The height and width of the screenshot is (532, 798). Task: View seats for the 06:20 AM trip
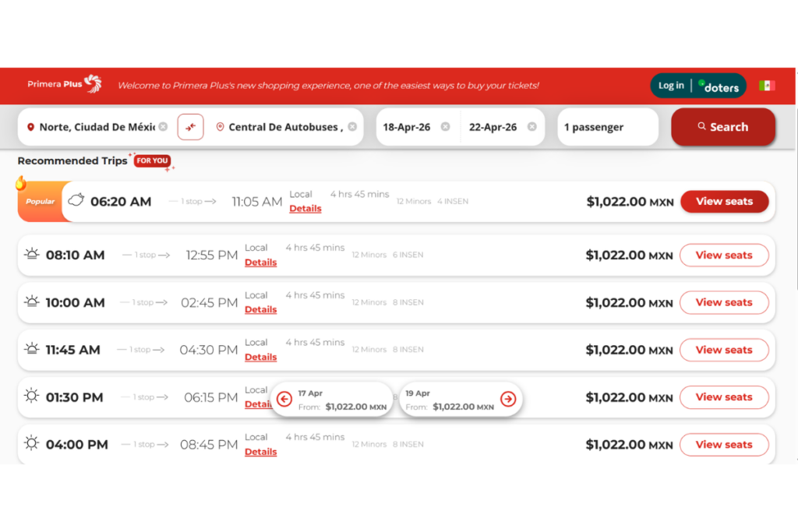click(x=724, y=202)
